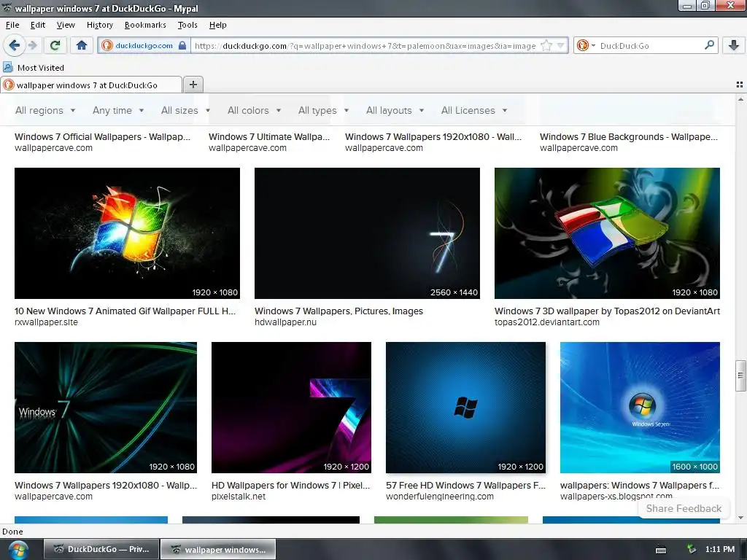Screen dimensions: 747x560
Task: Switch to DuckDuckGo — Priv... taskbar window
Action: [x=101, y=549]
